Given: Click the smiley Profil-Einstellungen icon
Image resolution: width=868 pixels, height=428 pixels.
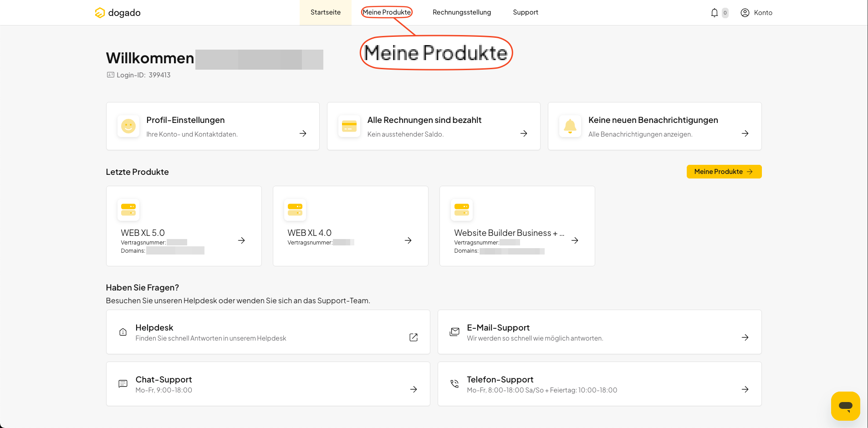Looking at the screenshot, I should [128, 126].
